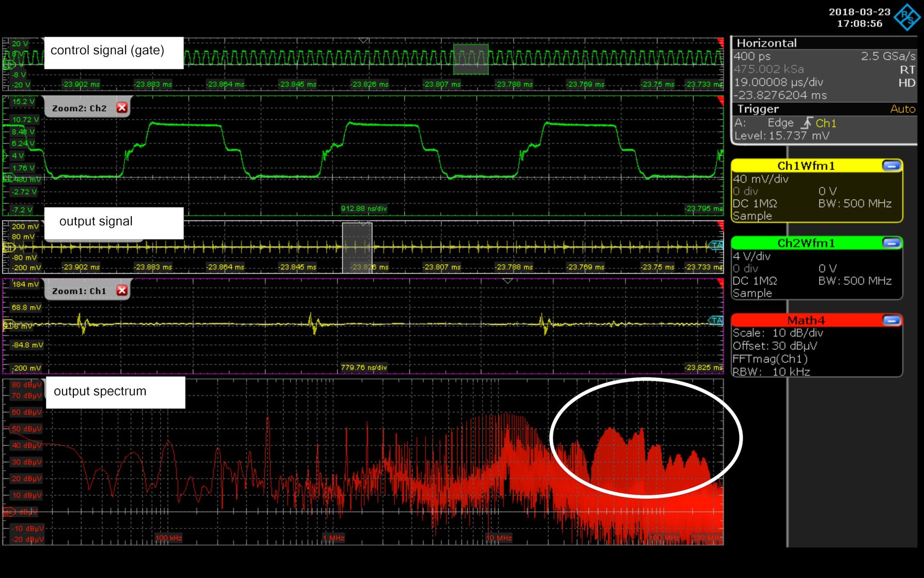Viewport: 924px width, 578px height.
Task: Open the red Math4 header
Action: pyautogui.click(x=805, y=321)
